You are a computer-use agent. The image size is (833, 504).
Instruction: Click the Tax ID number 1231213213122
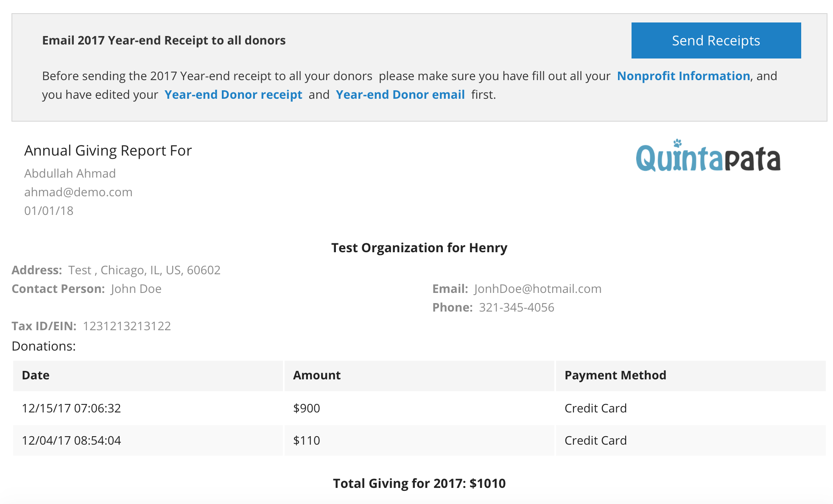(127, 326)
